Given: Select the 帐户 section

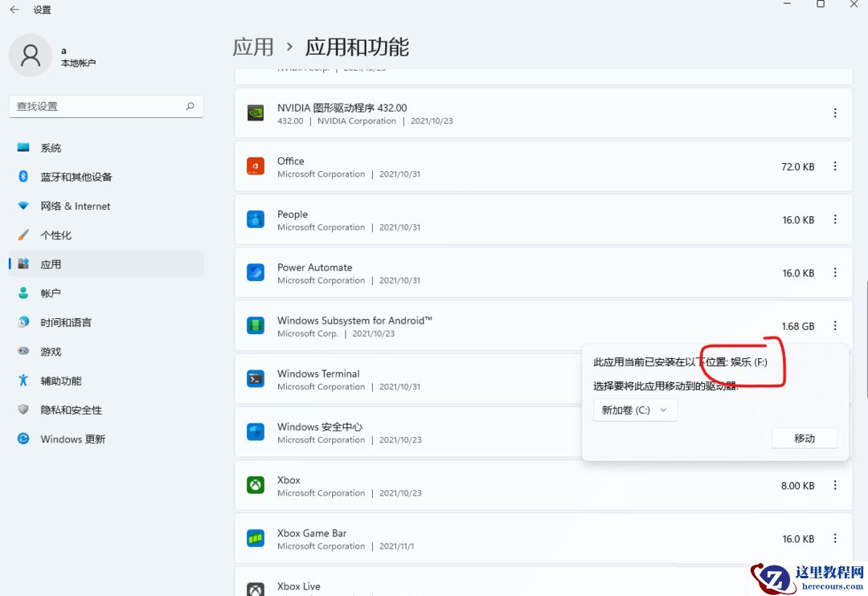Looking at the screenshot, I should 50,292.
